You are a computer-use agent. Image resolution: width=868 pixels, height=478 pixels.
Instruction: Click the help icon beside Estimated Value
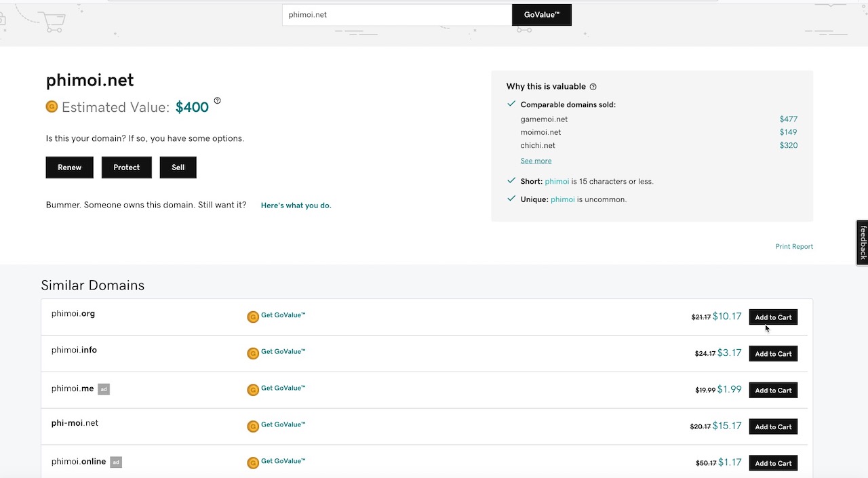point(217,101)
